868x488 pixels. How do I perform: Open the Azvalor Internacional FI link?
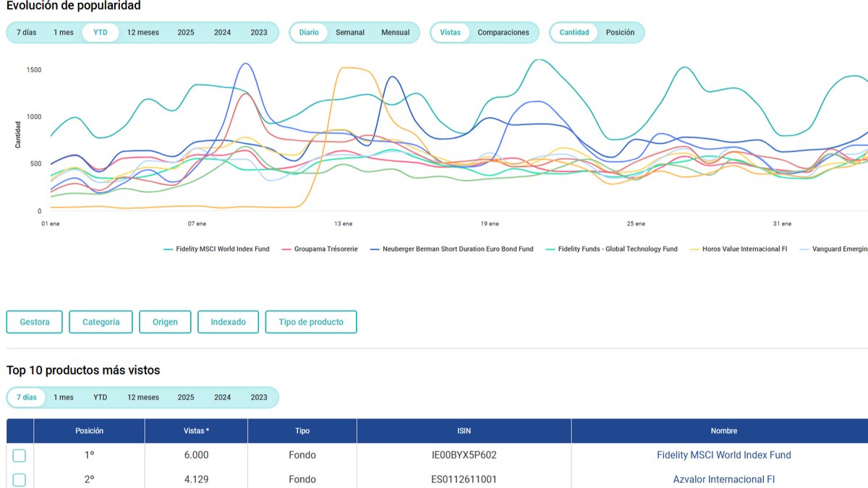tap(724, 479)
